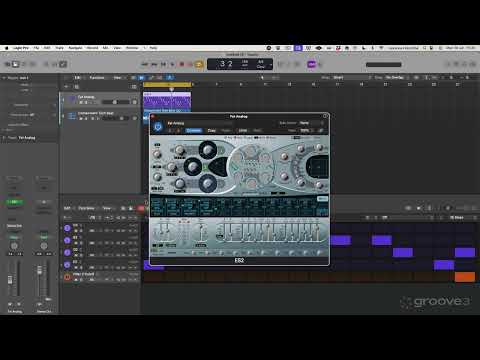This screenshot has width=480, height=360.
Task: Click the Forward transport button
Action: pos(154,64)
